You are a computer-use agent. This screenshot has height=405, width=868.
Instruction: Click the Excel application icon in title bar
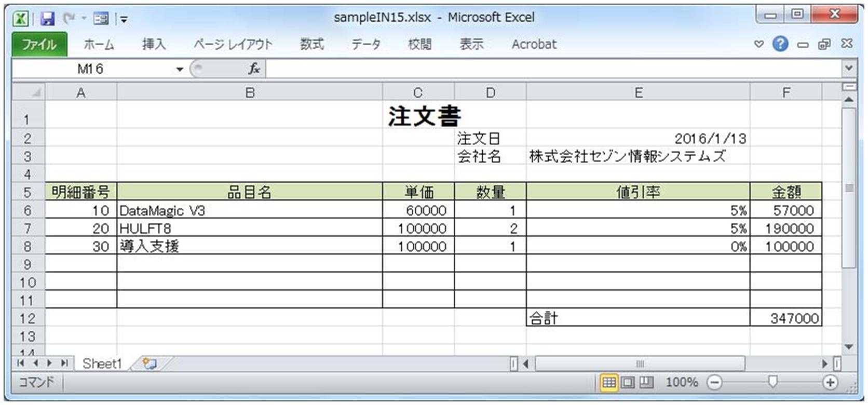tap(21, 19)
